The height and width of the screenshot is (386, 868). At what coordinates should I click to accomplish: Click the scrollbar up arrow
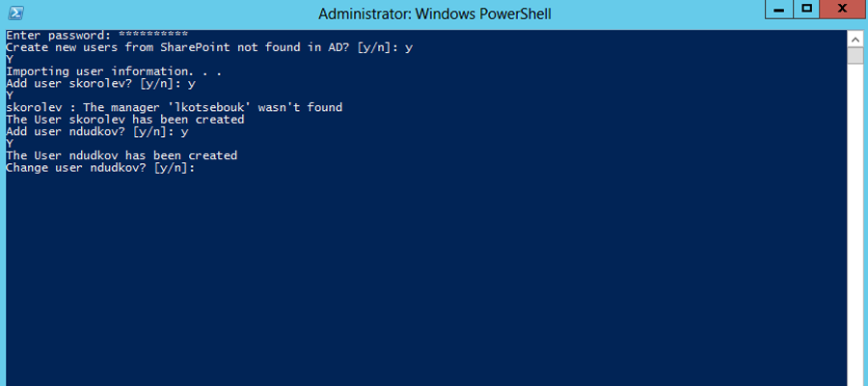tap(855, 40)
